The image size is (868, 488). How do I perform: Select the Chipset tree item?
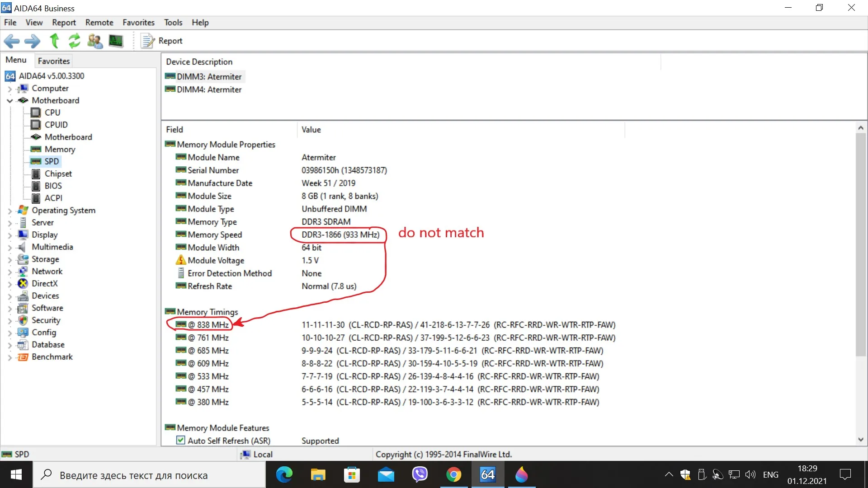(x=58, y=174)
